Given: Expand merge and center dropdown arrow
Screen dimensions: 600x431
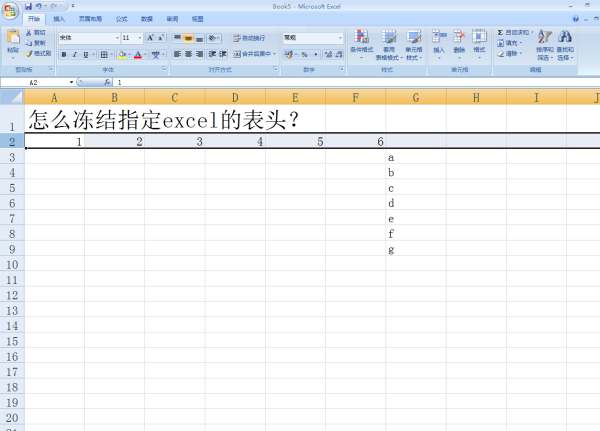Looking at the screenshot, I should pyautogui.click(x=274, y=54).
